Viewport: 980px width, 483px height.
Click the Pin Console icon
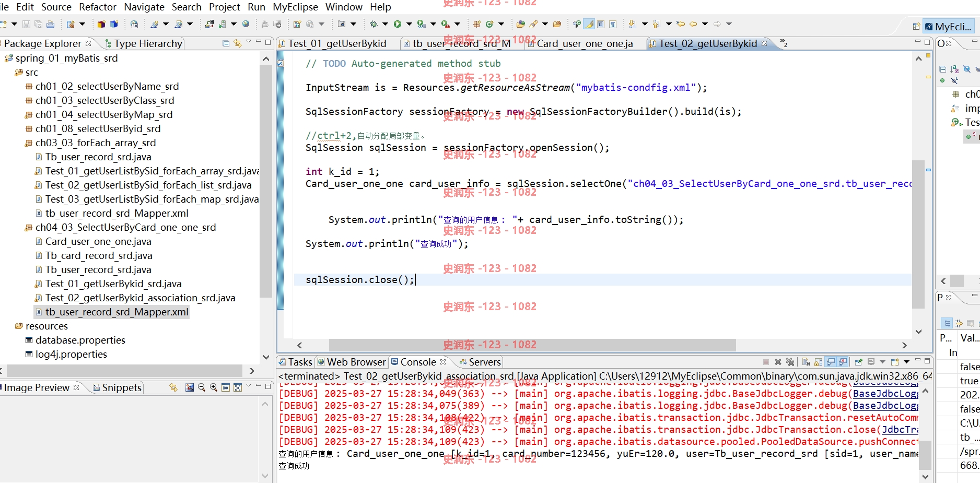[x=858, y=362]
